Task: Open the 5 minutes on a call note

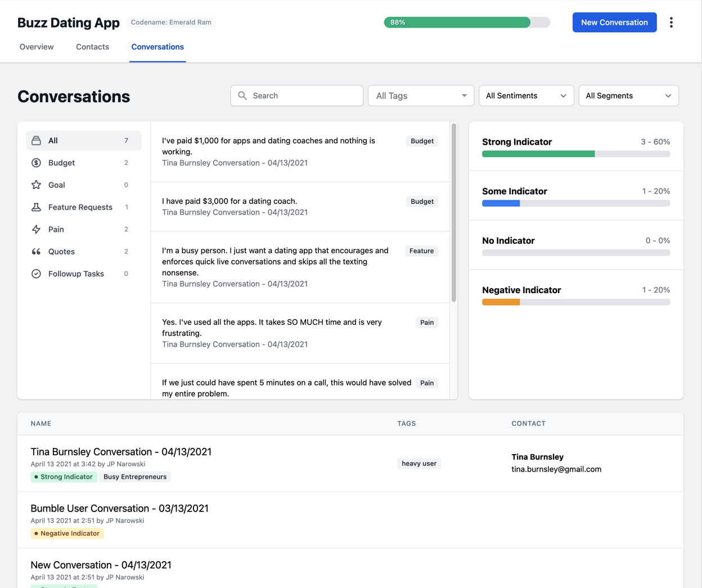Action: [300, 382]
